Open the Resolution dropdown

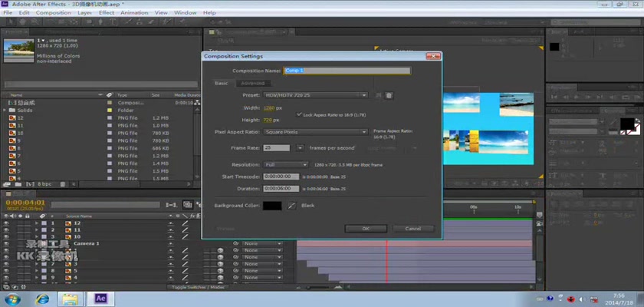(285, 165)
